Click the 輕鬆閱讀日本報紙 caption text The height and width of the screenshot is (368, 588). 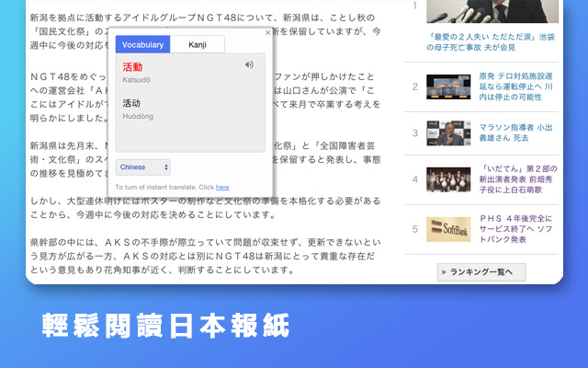point(165,326)
